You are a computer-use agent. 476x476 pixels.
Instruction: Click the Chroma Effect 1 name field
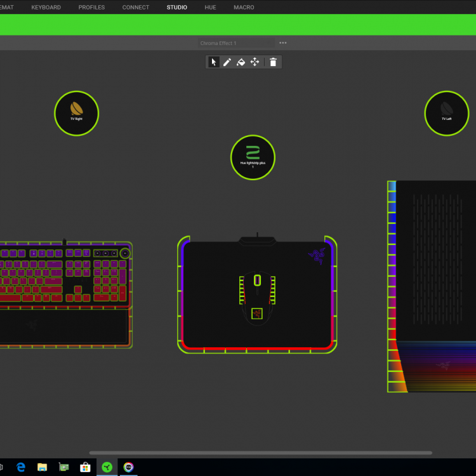point(236,43)
